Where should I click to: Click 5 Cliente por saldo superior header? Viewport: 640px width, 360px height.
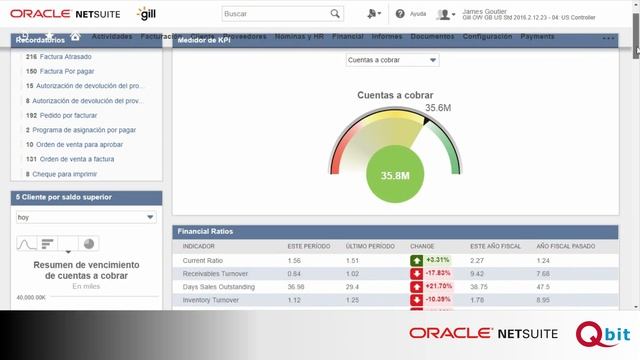86,198
